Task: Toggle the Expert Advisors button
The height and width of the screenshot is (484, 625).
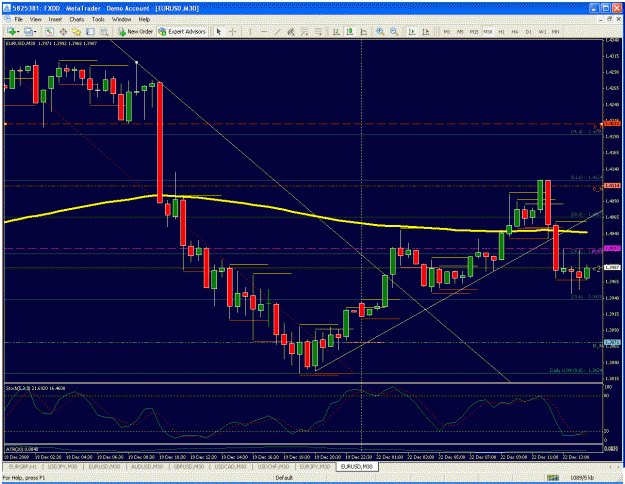Action: coord(182,31)
